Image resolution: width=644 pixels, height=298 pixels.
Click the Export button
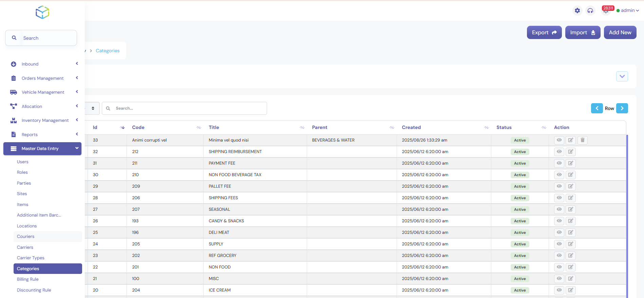pos(544,33)
